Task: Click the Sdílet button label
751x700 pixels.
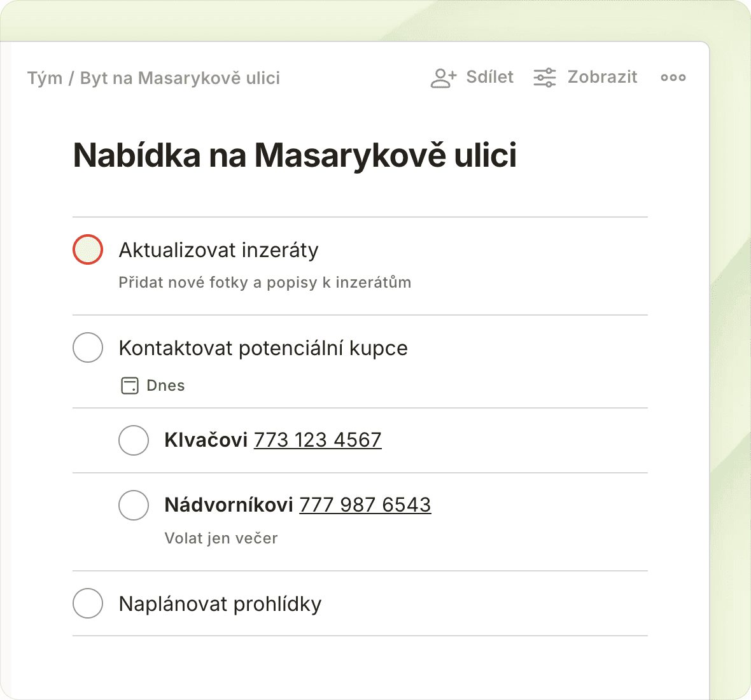Action: pyautogui.click(x=489, y=77)
